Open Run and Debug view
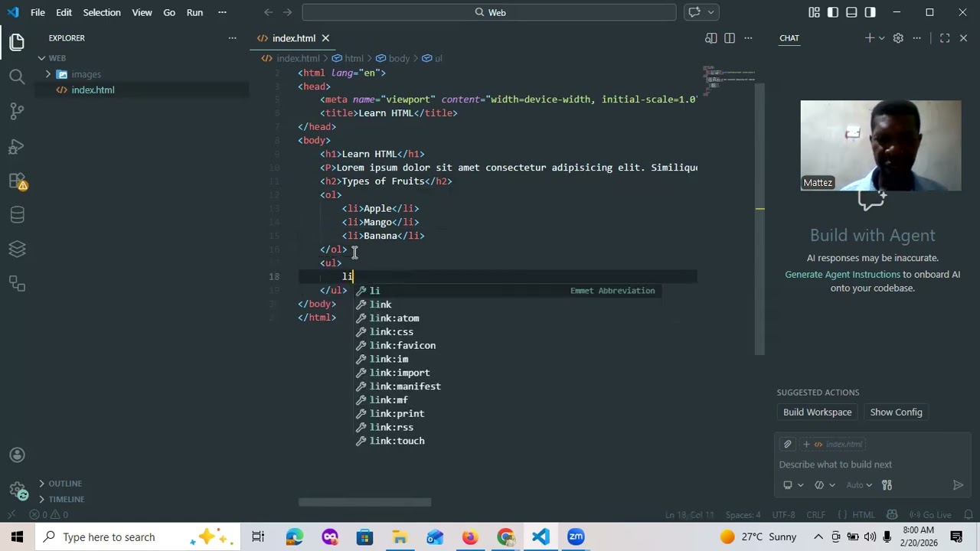Screen dimensions: 980x551 [x=17, y=146]
